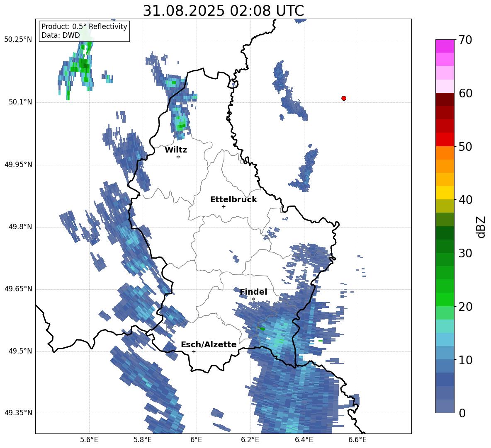The width and height of the screenshot is (491, 448).
Task: Click the Data: DWD text
Action: pyautogui.click(x=61, y=35)
